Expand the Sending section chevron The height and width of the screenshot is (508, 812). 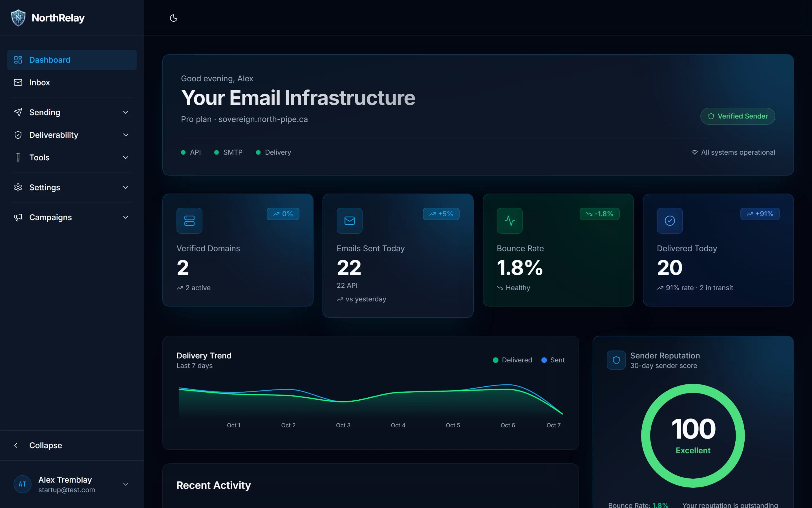pyautogui.click(x=126, y=112)
